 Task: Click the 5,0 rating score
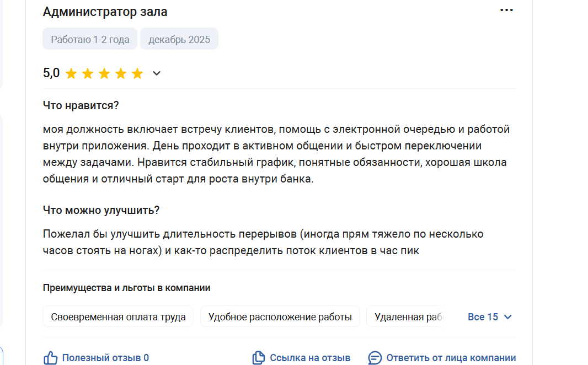pyautogui.click(x=51, y=73)
